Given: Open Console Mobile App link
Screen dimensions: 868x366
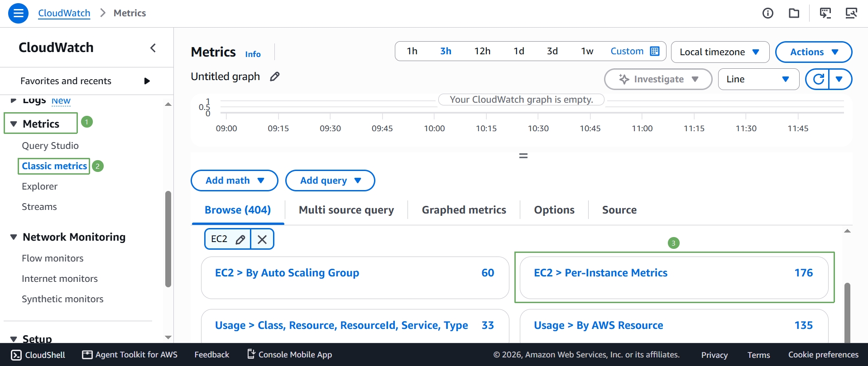Looking at the screenshot, I should click(x=289, y=355).
